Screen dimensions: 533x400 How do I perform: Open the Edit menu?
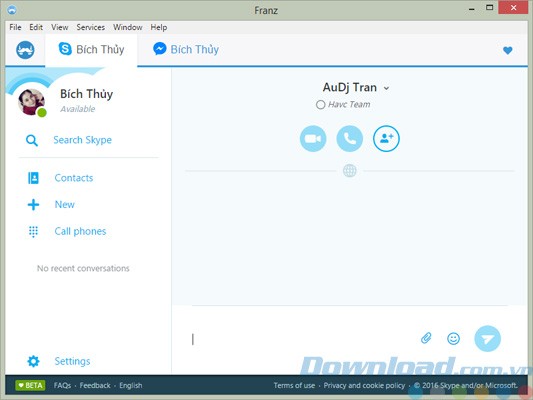(x=36, y=27)
